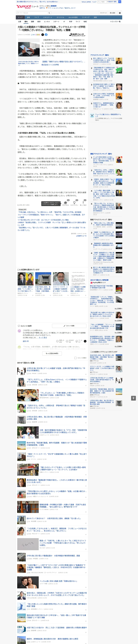Select the ランキング tab

86,17
